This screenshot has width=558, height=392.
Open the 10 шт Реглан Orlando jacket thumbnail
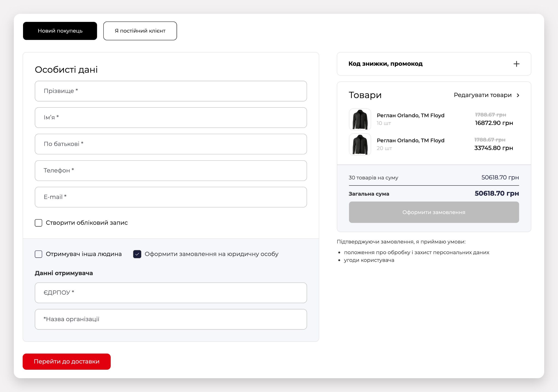click(360, 119)
